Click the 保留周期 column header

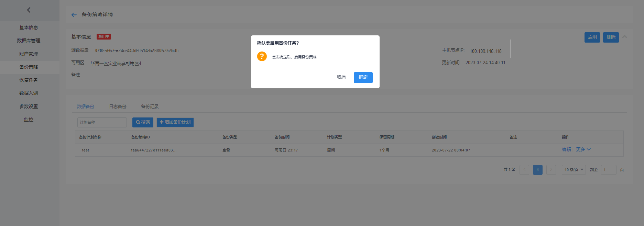387,137
